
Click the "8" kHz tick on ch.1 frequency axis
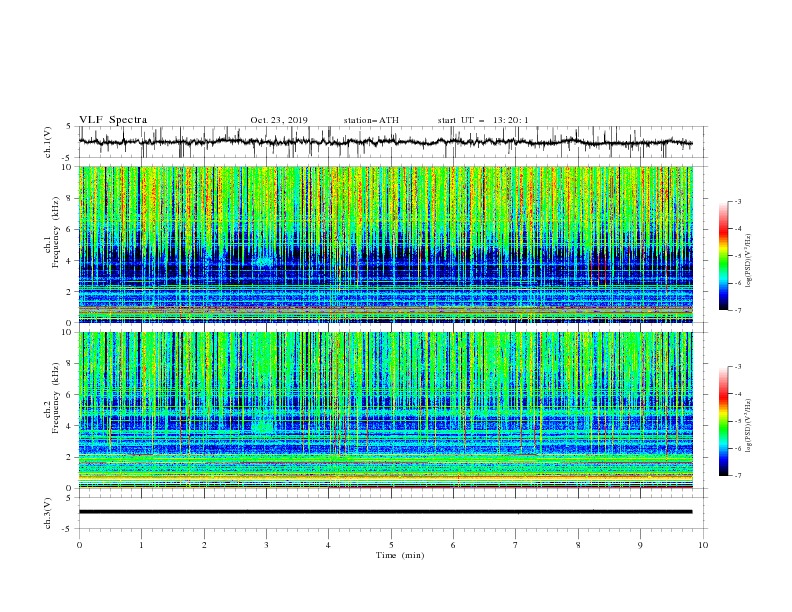[71, 198]
